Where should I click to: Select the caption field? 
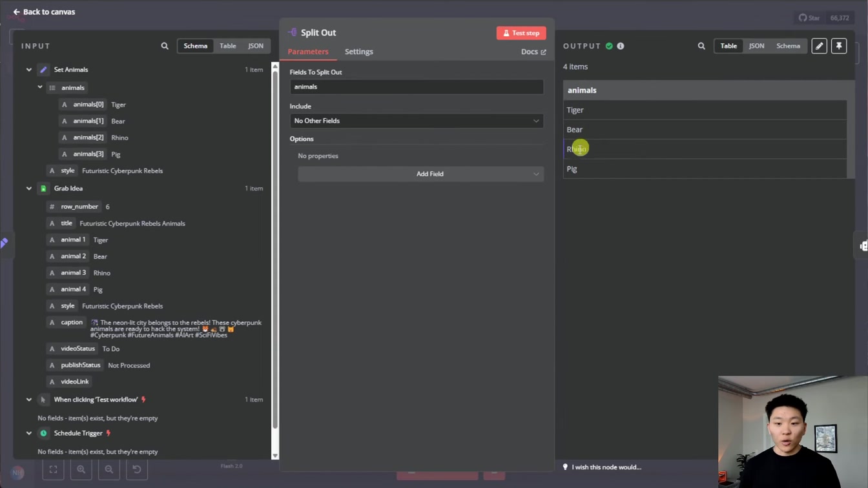(67, 322)
